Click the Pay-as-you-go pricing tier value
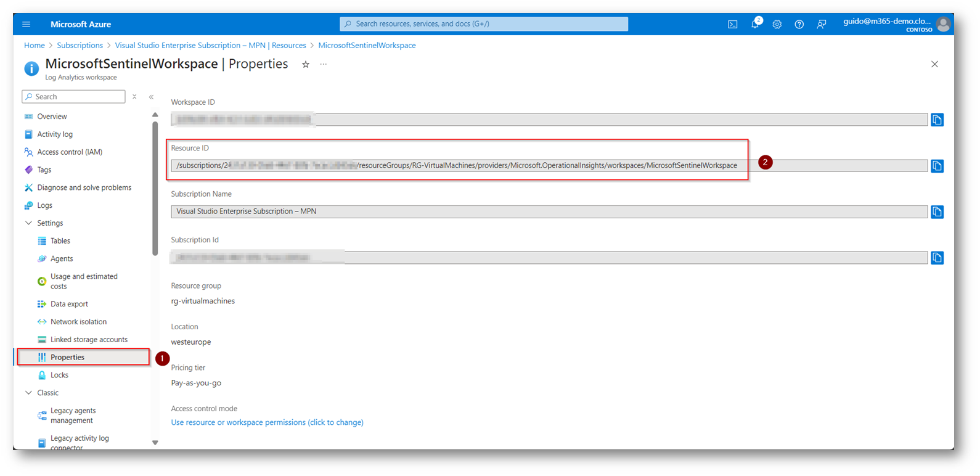 coord(196,383)
